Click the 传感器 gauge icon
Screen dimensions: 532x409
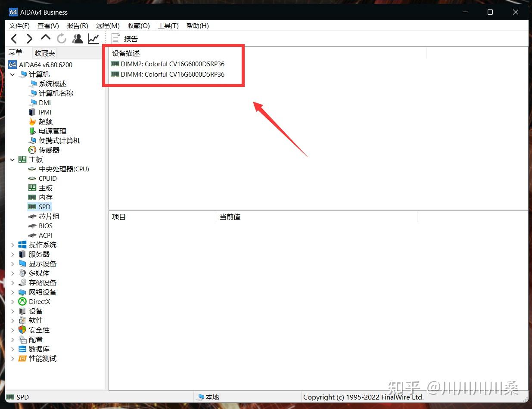32,150
